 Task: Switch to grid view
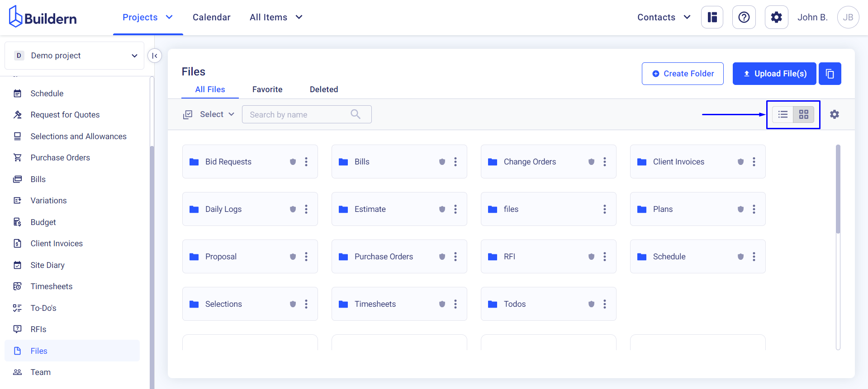click(x=804, y=114)
